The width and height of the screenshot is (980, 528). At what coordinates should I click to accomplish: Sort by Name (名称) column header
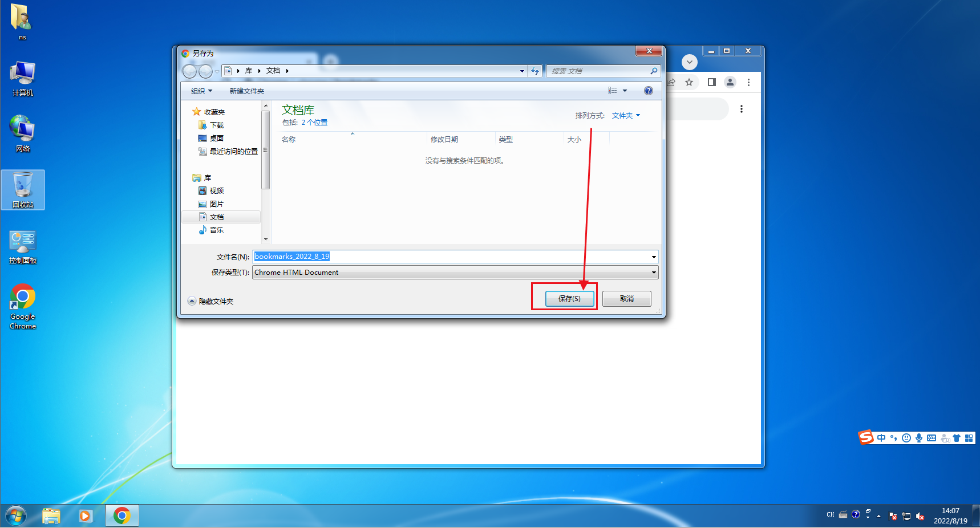click(289, 140)
